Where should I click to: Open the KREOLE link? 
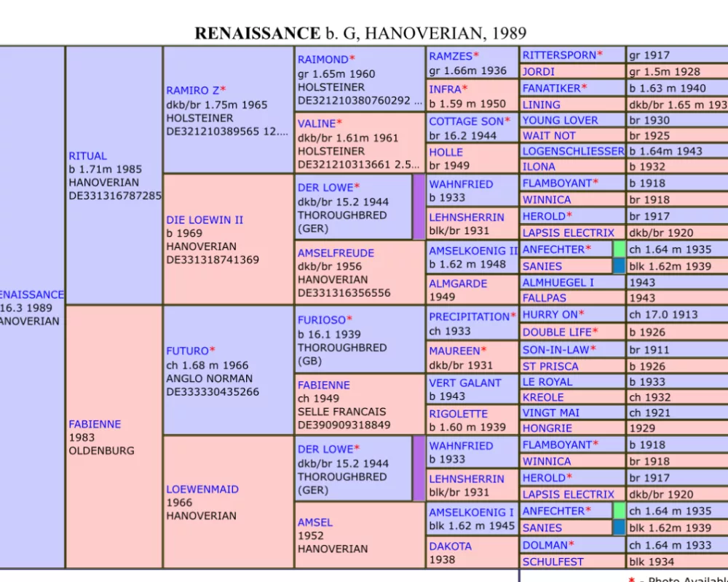(543, 398)
